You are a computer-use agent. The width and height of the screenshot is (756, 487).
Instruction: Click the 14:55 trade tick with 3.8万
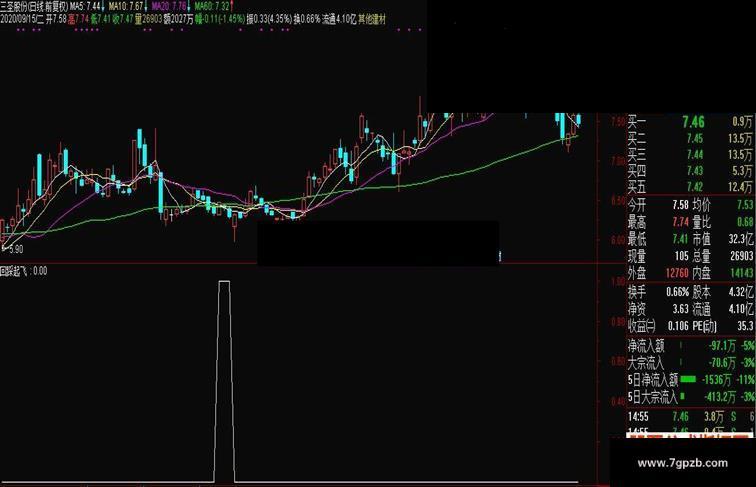(x=691, y=417)
